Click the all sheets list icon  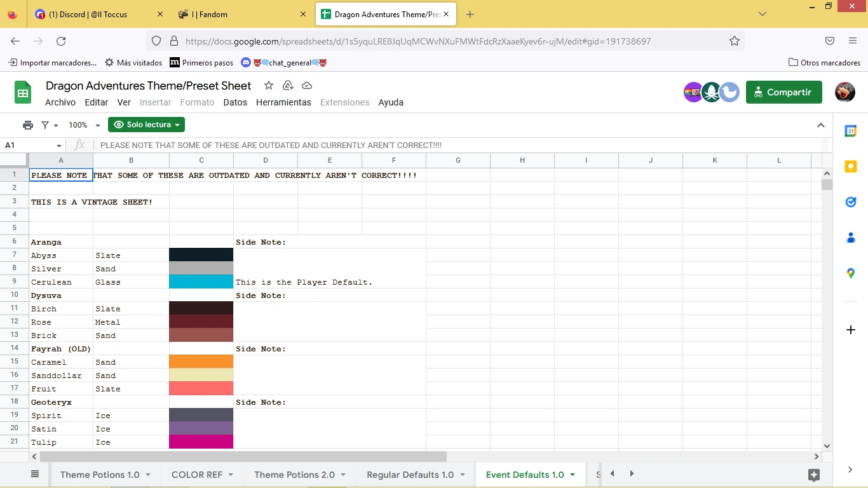[35, 474]
